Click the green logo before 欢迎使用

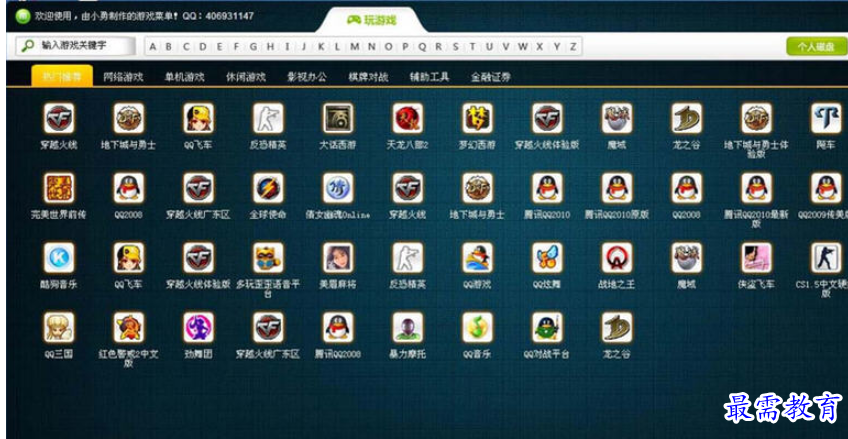pos(23,17)
